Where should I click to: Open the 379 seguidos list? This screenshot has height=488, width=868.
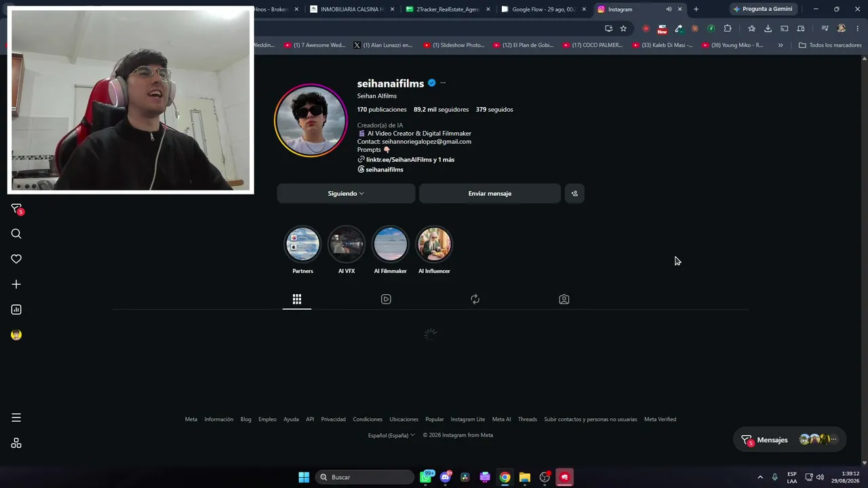click(x=494, y=109)
